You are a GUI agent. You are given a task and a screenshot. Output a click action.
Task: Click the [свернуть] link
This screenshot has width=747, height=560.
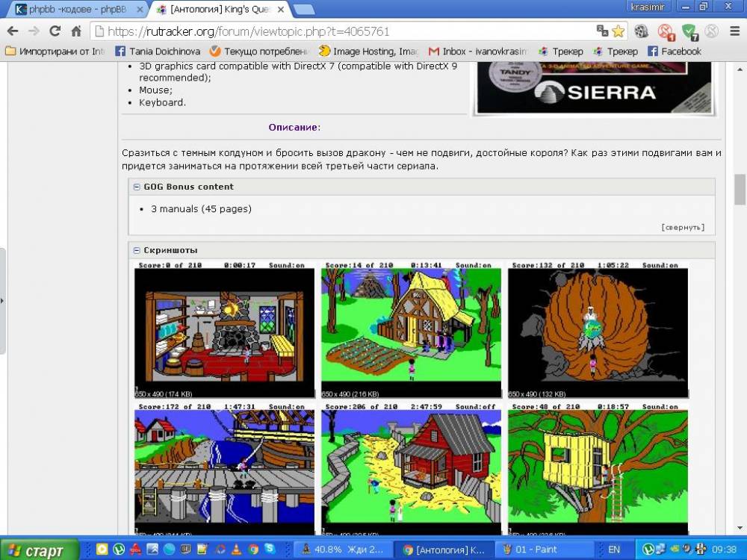[683, 227]
